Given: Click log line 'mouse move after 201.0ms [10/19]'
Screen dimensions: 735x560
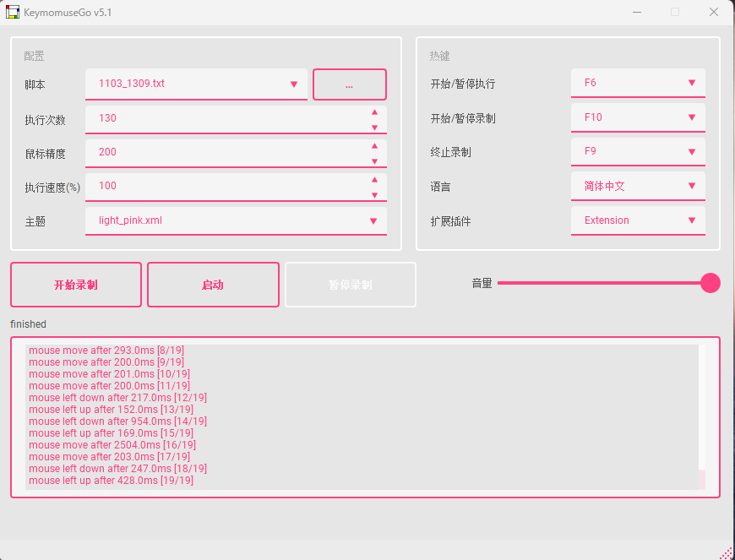Looking at the screenshot, I should (109, 374).
